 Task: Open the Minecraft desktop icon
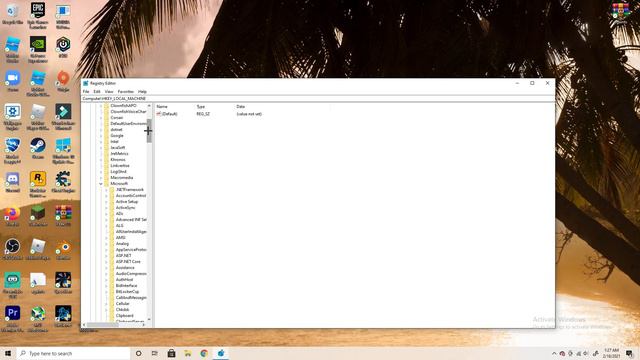[38, 216]
